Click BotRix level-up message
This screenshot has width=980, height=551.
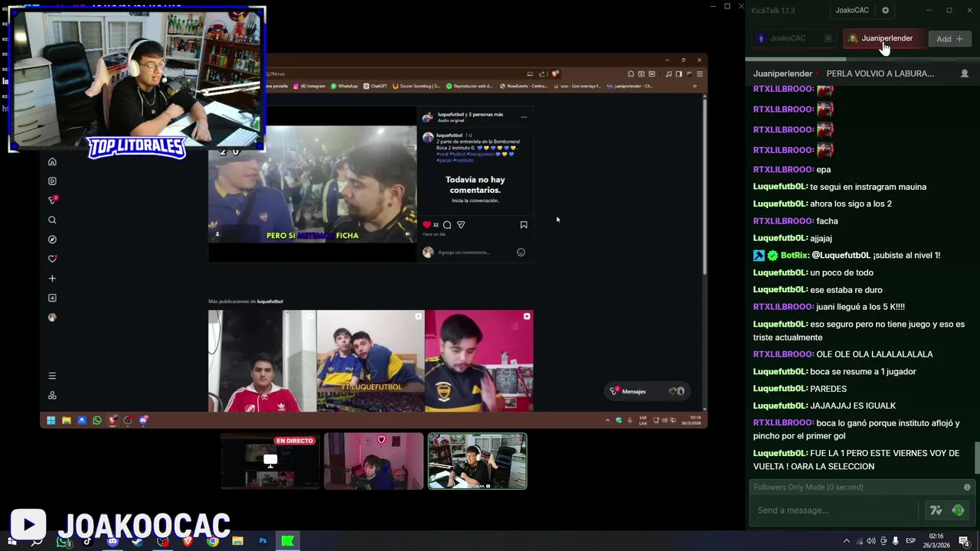tap(847, 256)
